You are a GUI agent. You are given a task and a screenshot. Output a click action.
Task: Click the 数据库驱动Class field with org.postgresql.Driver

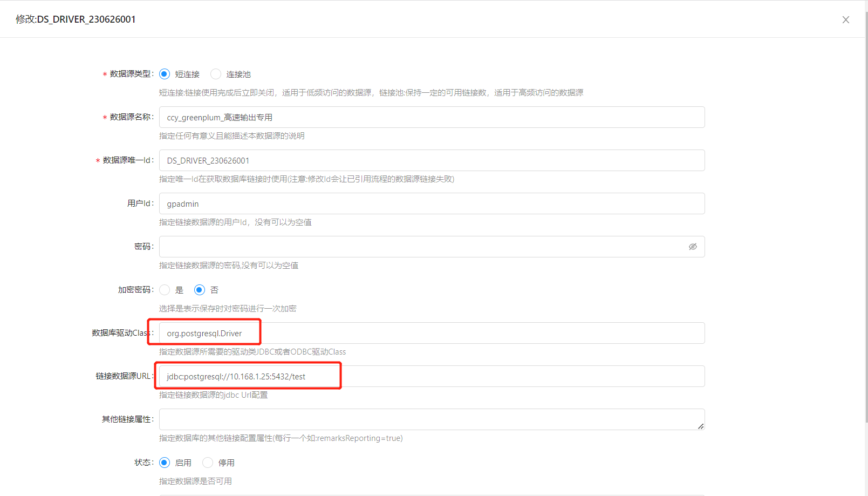(x=432, y=333)
